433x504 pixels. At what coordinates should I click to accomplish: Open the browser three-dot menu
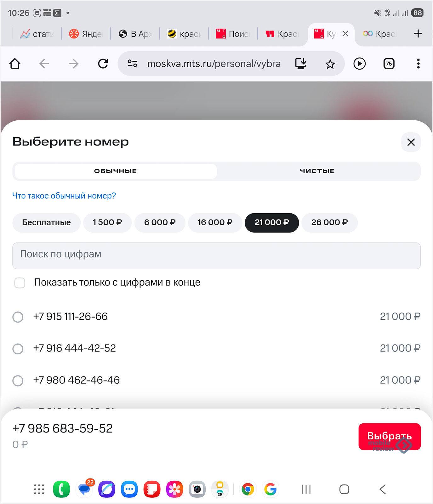tap(418, 64)
